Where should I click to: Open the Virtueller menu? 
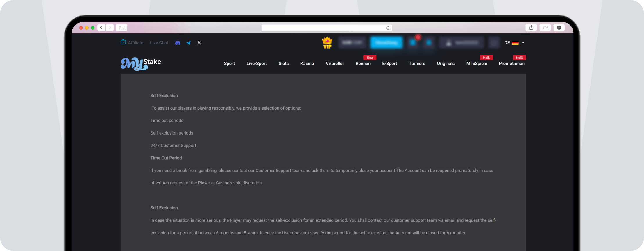[x=335, y=64]
